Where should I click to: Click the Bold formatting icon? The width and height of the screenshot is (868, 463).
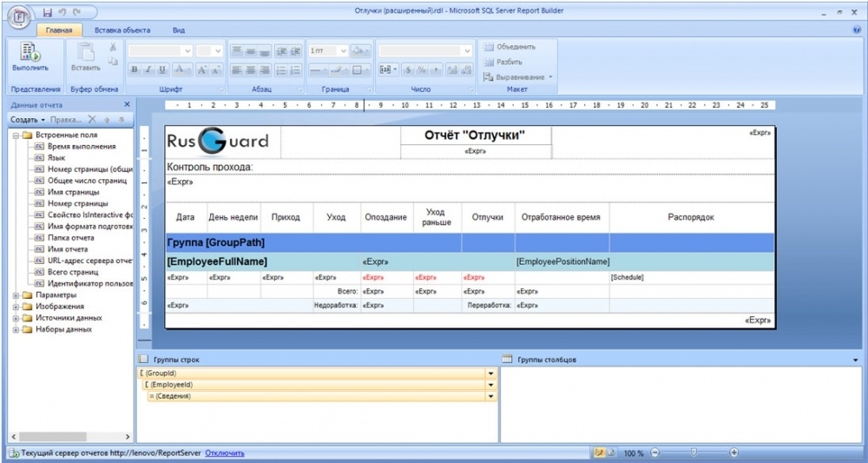(x=134, y=69)
